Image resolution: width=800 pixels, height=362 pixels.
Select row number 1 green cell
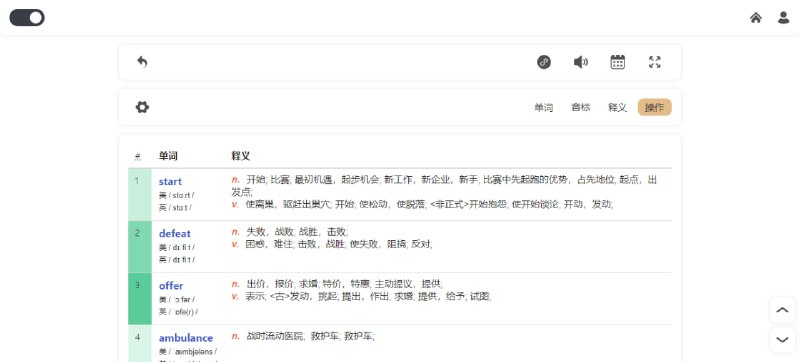click(x=140, y=194)
